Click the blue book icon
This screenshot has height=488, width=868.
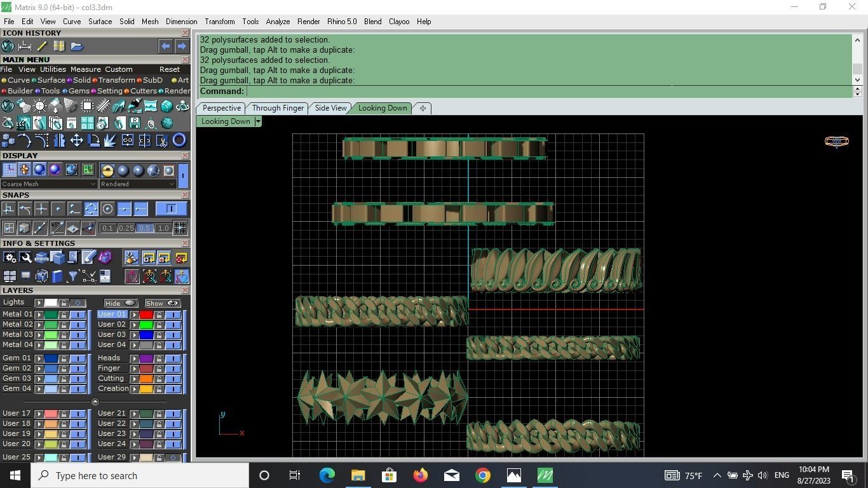pyautogui.click(x=57, y=276)
